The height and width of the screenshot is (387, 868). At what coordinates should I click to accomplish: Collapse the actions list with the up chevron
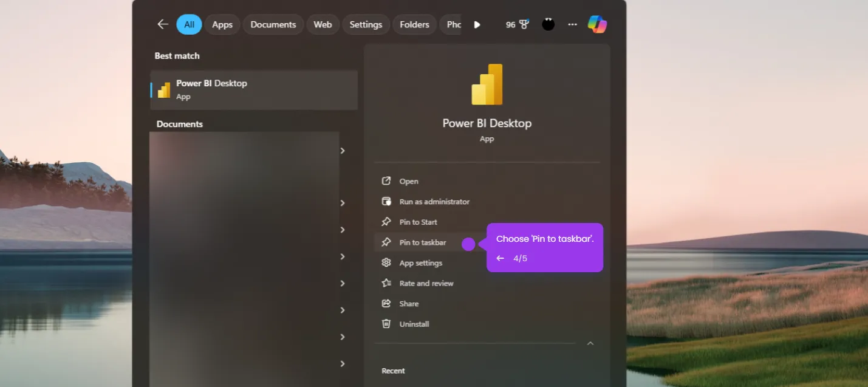(590, 343)
